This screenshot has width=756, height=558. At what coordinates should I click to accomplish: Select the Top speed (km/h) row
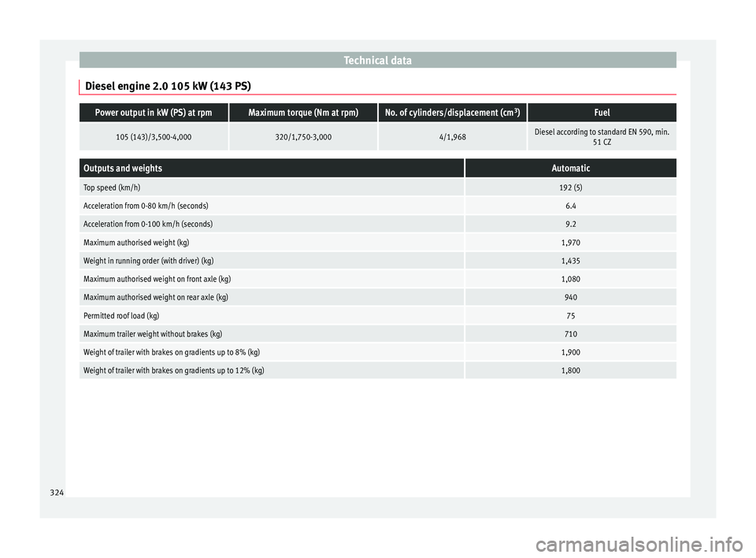(x=377, y=188)
